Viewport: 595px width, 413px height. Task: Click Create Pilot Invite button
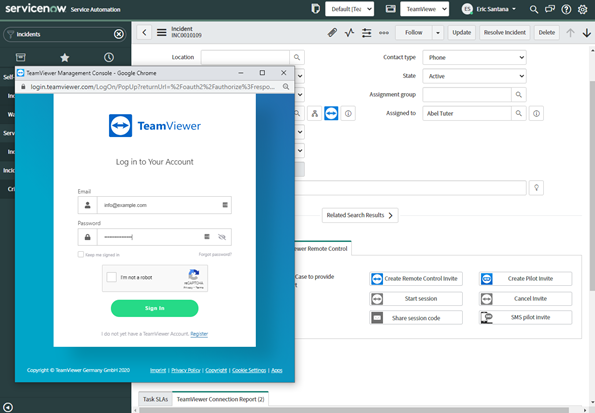click(x=526, y=279)
